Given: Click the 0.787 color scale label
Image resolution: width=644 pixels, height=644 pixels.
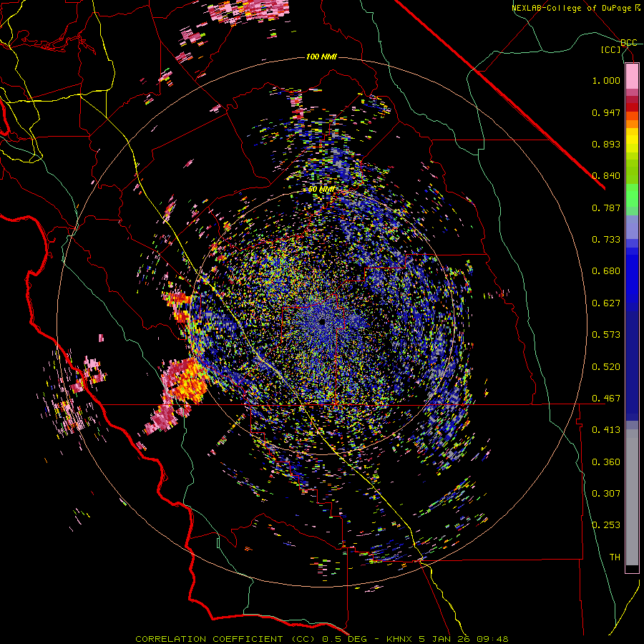Looking at the screenshot, I should click(606, 208).
